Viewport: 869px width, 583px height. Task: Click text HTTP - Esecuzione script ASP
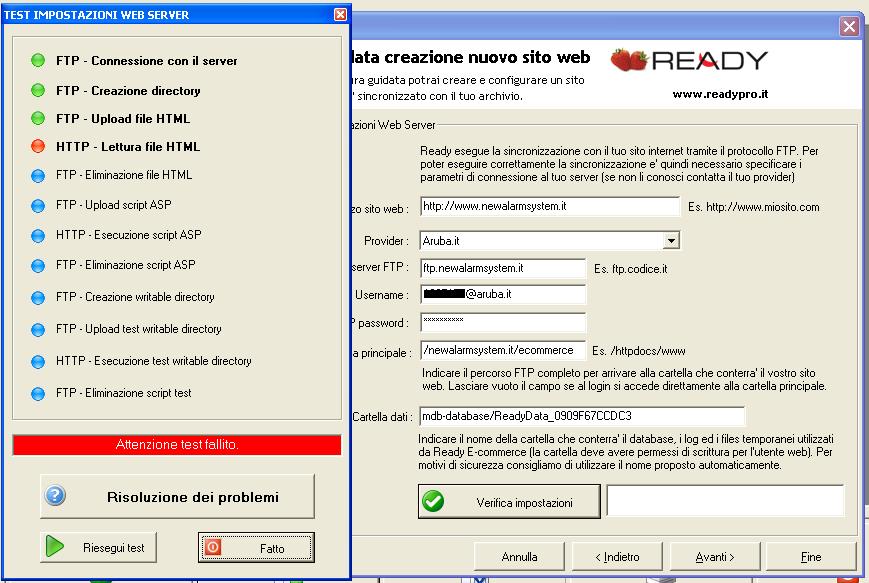(x=129, y=235)
